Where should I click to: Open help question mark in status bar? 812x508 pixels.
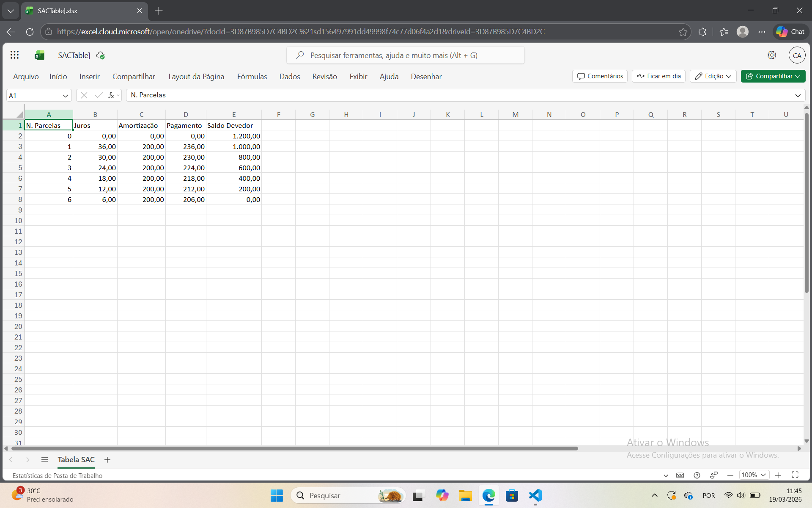click(x=697, y=475)
